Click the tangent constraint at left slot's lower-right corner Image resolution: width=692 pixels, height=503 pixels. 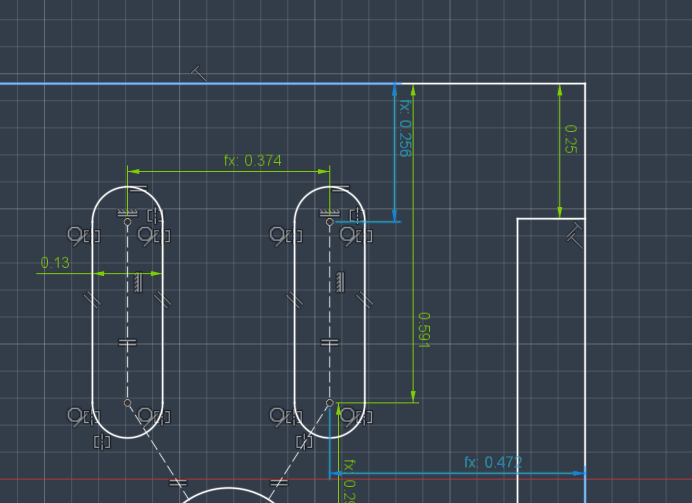point(147,417)
